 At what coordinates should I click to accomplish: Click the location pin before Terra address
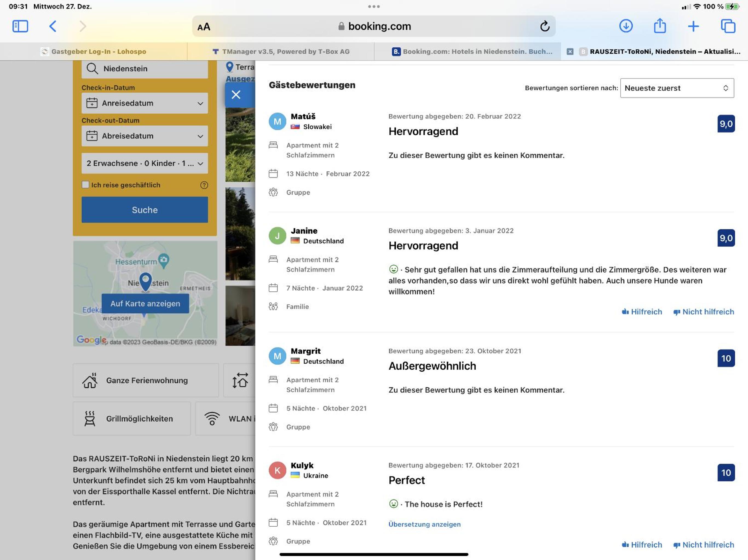tap(230, 67)
